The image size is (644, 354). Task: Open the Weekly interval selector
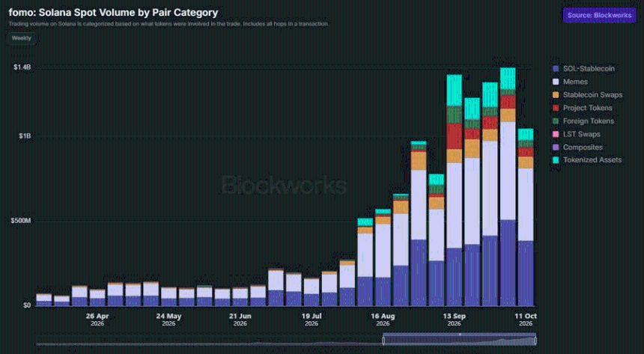coord(22,38)
